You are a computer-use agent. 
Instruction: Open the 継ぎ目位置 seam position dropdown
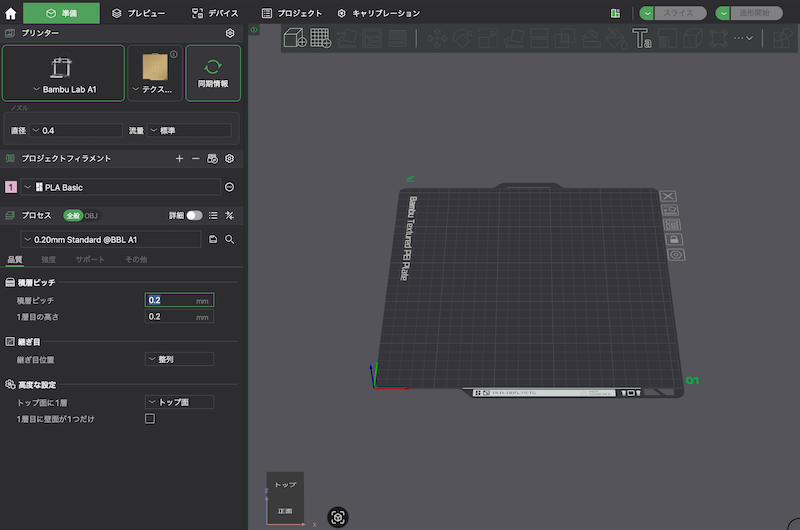(179, 359)
